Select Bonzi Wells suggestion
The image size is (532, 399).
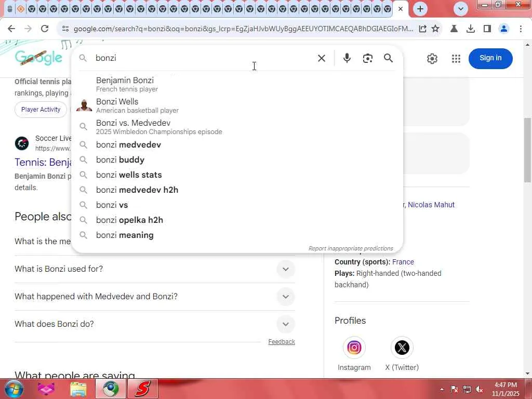pos(237,105)
